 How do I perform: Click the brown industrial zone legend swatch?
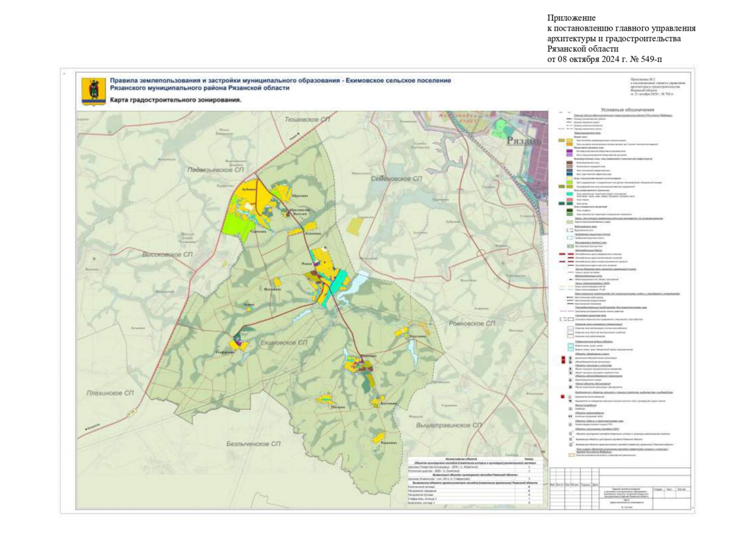pyautogui.click(x=569, y=163)
